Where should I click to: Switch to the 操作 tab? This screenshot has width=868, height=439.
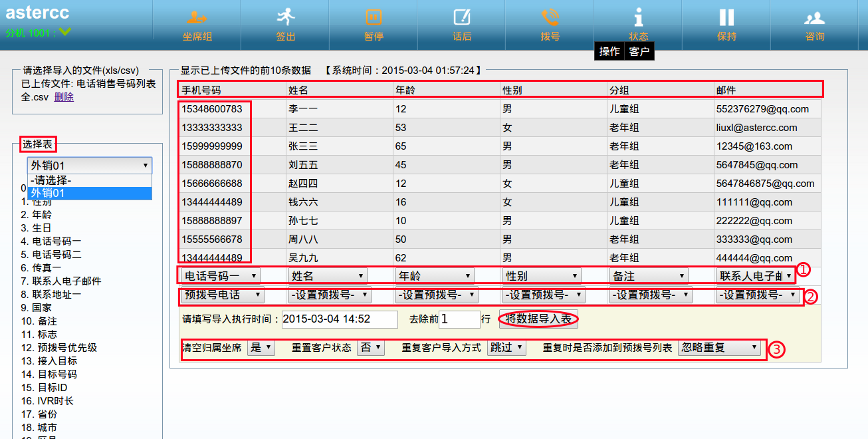[x=609, y=52]
